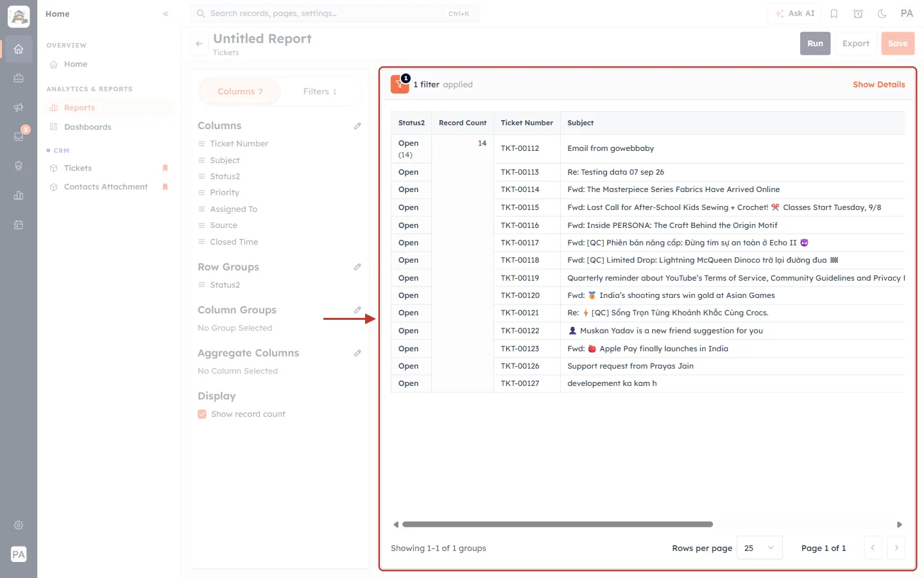This screenshot has height=578, width=924.
Task: Toggle dark mode with the moon icon
Action: coord(882,13)
